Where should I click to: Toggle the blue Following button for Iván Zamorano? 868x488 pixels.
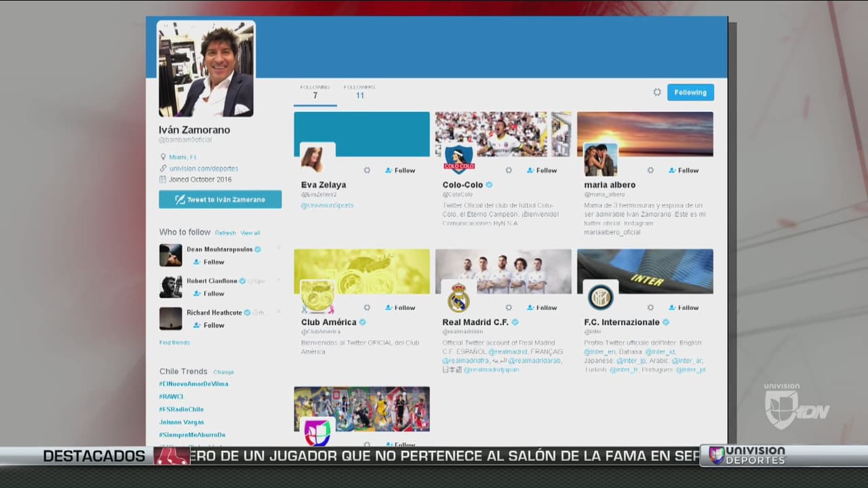coord(690,92)
